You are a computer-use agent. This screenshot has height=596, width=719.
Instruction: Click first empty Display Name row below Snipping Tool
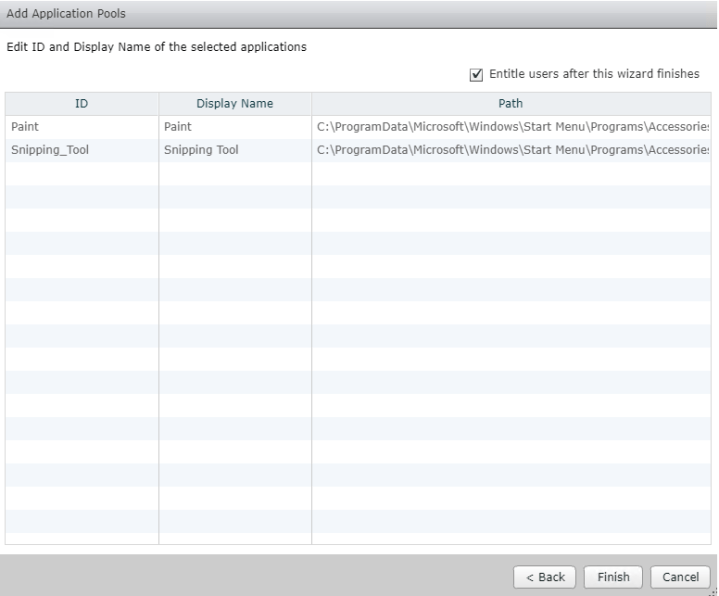234,173
